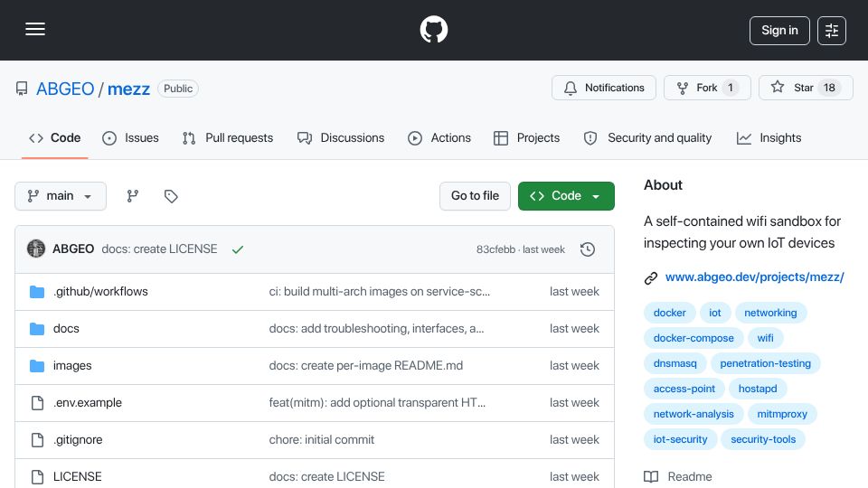The width and height of the screenshot is (868, 488).
Task: Expand the green Code dropdown button
Action: (x=566, y=196)
